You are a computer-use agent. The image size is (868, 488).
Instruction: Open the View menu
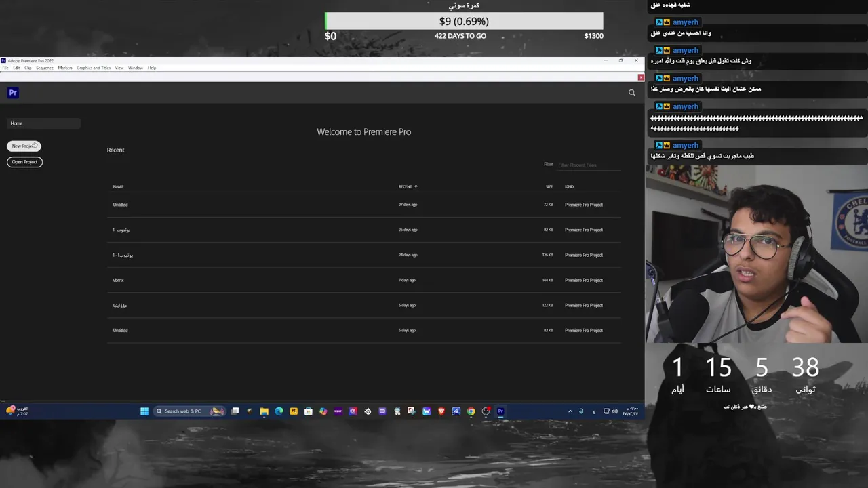pyautogui.click(x=119, y=68)
